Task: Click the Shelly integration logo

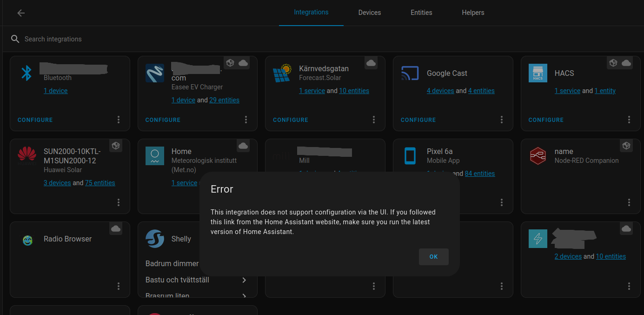Action: 155,239
